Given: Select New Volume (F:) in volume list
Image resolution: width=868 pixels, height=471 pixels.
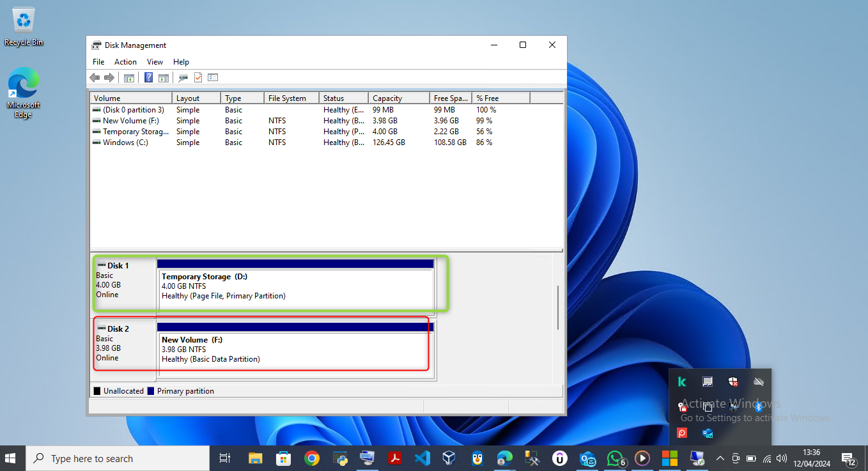Looking at the screenshot, I should coord(130,121).
